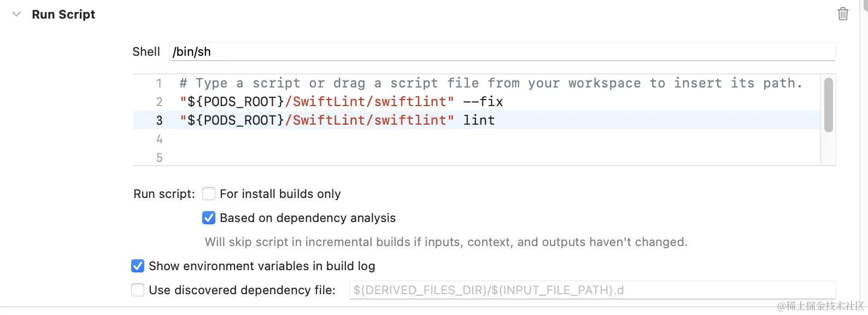
Task: Click line number 3 in the gutter
Action: [x=159, y=120]
